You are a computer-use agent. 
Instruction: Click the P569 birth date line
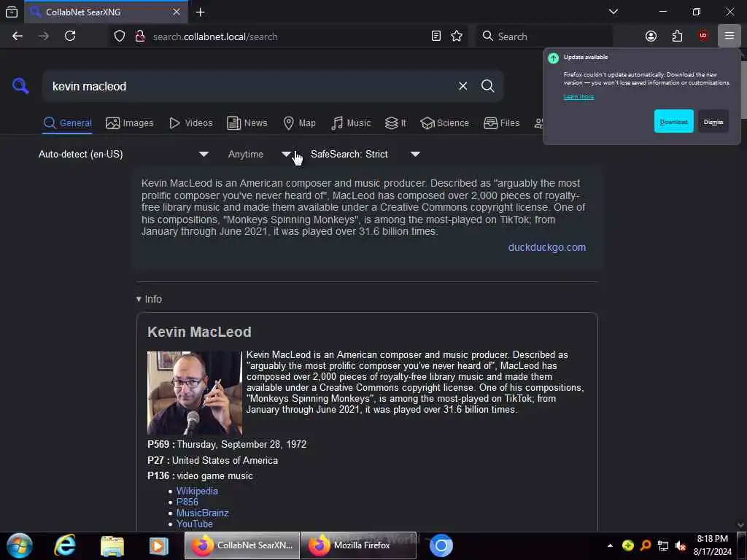tap(227, 444)
